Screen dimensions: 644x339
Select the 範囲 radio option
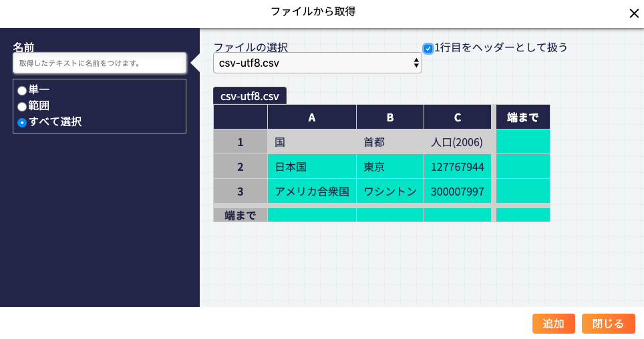(22, 107)
